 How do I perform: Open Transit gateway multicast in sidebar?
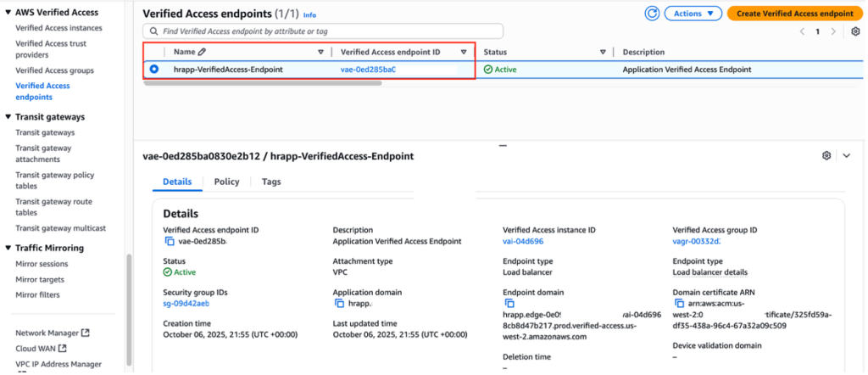pyautogui.click(x=60, y=228)
